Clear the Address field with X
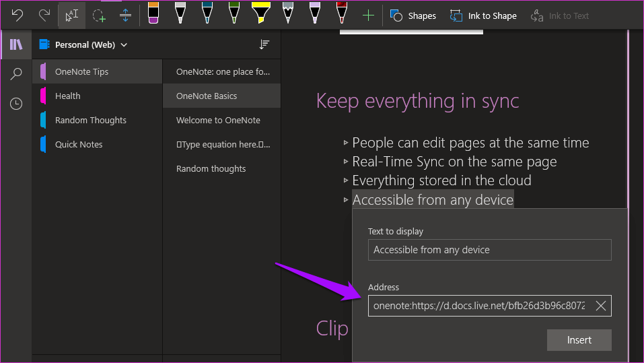The height and width of the screenshot is (363, 644). coord(601,306)
